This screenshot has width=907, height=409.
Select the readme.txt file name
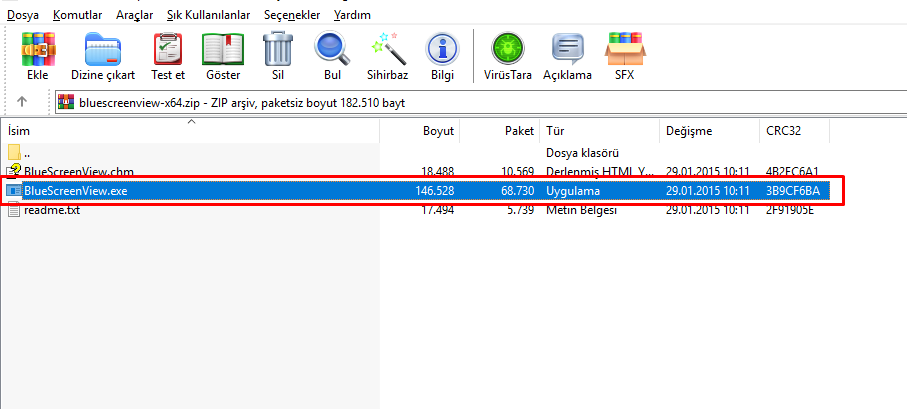(x=52, y=210)
